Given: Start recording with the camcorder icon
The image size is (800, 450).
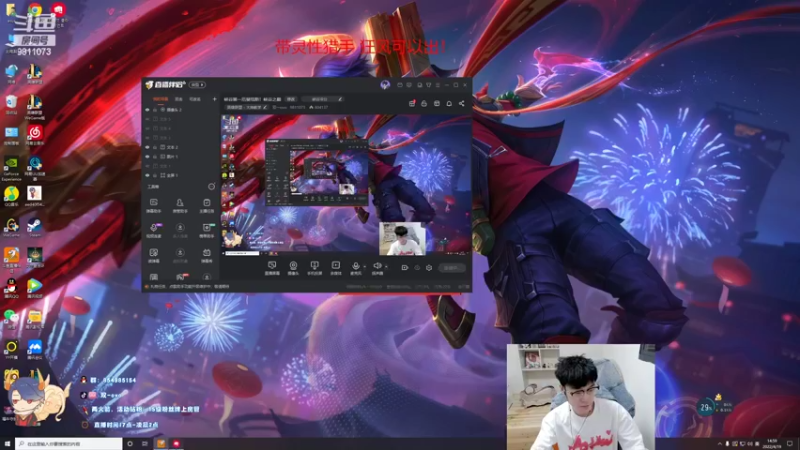Looking at the screenshot, I should click(x=405, y=267).
